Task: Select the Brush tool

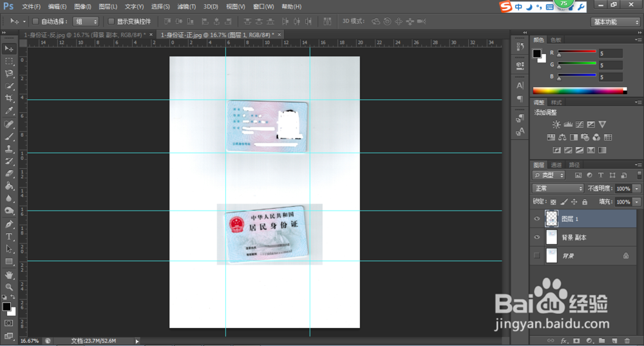Action: click(8, 137)
